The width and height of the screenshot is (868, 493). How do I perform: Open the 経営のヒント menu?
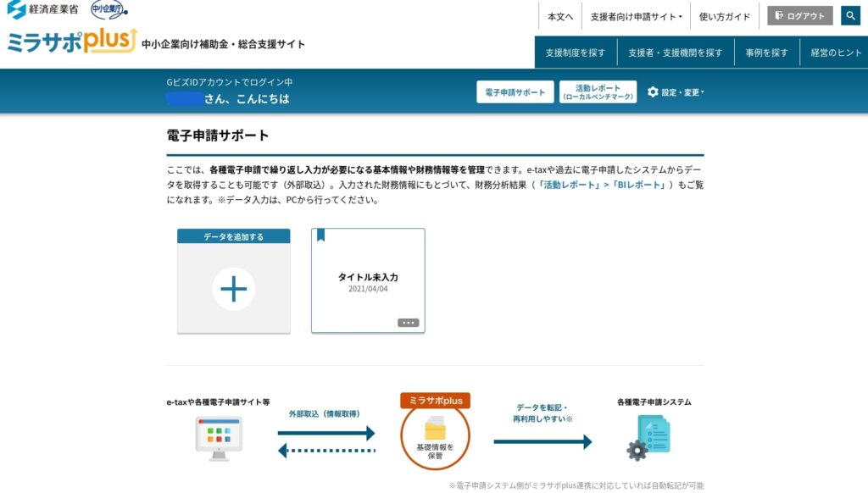point(835,53)
